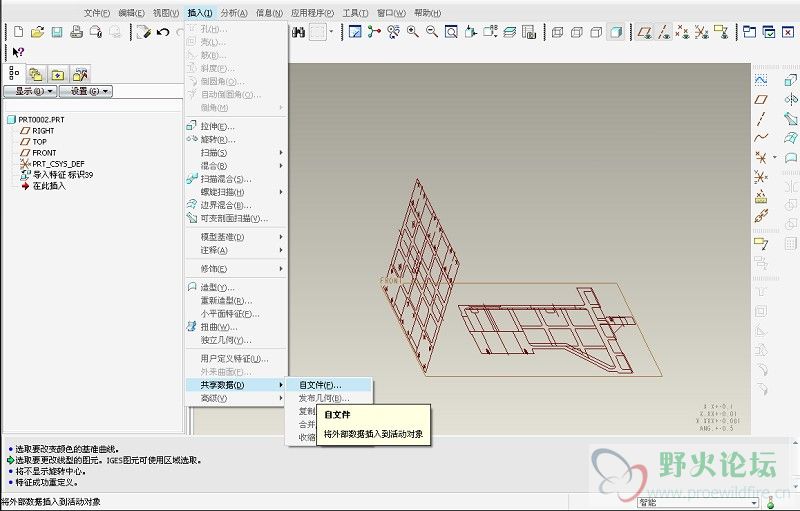Open the 设置 dropdown in model tree
The width and height of the screenshot is (800, 511).
tap(86, 91)
